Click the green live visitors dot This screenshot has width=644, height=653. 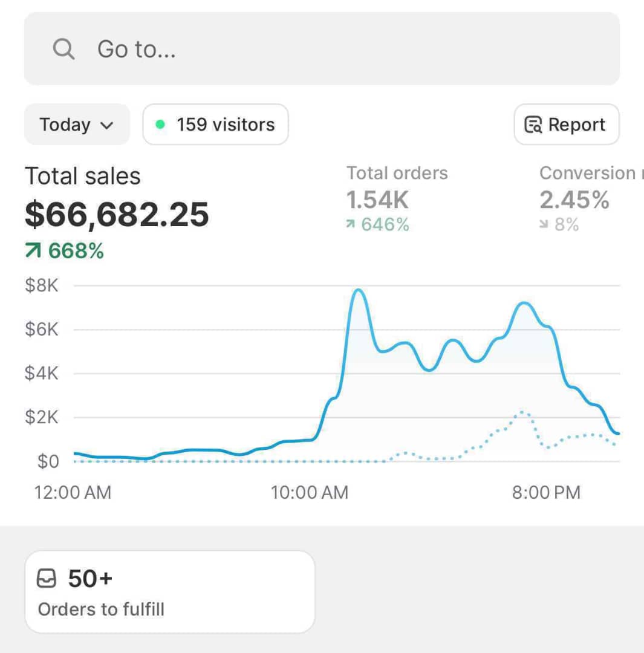tap(160, 125)
